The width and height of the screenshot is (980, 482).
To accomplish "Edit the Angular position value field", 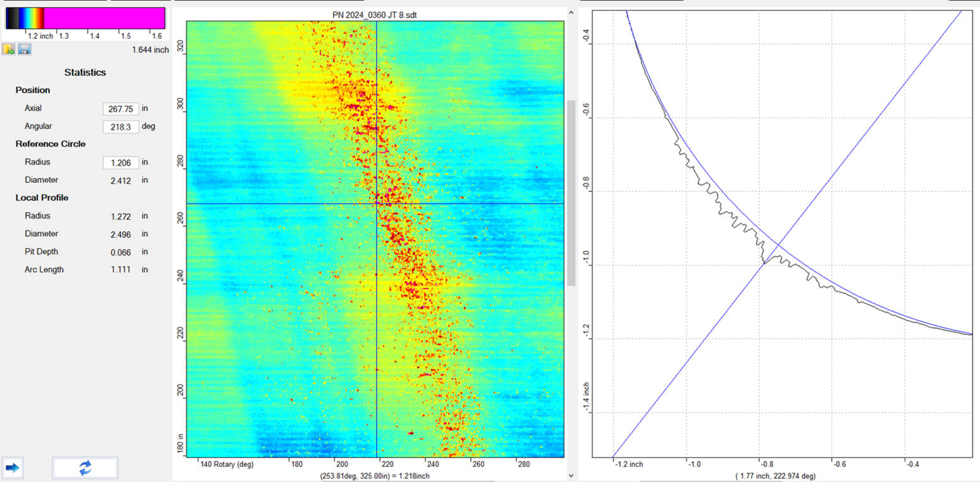I will [120, 127].
